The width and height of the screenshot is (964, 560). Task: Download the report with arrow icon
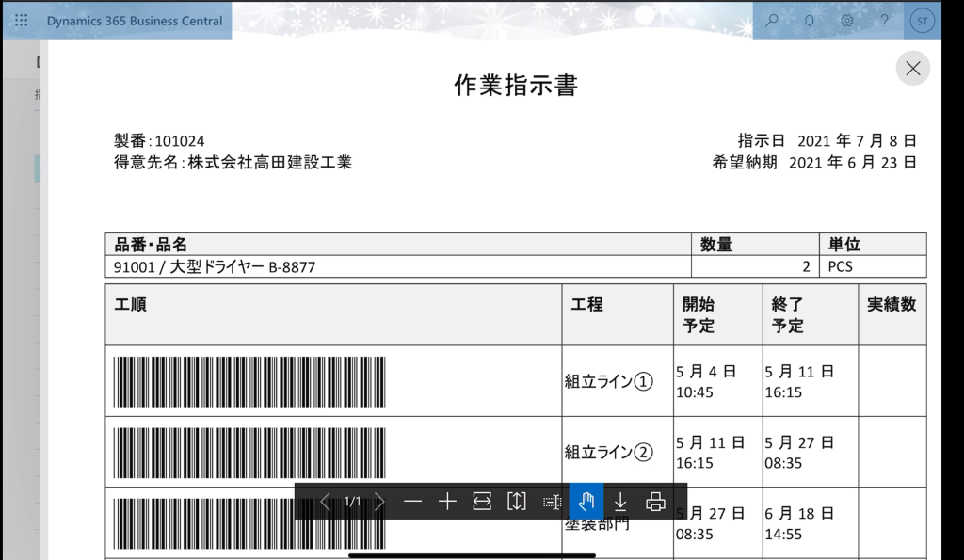click(x=620, y=502)
